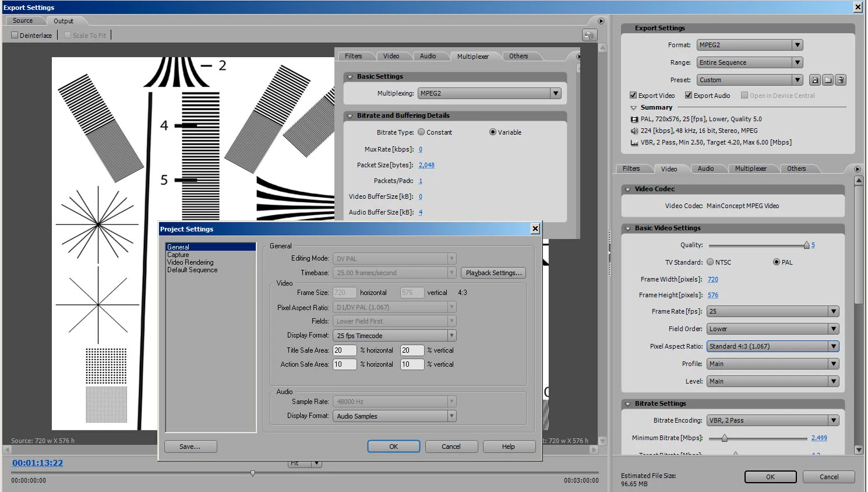Click the 00:01:13:22 timecode link

pos(37,463)
